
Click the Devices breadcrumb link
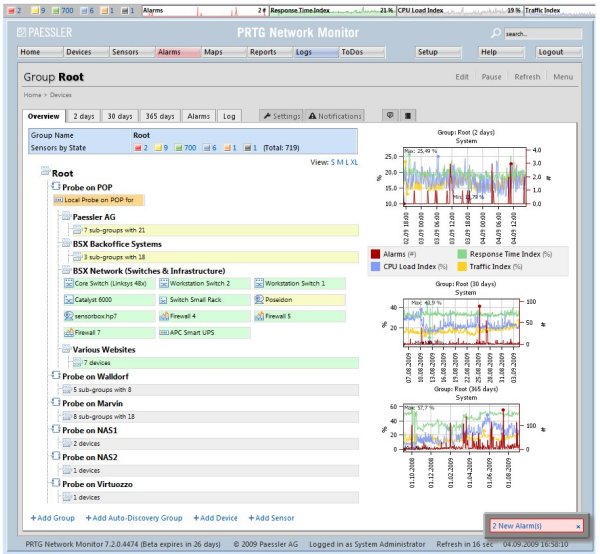pyautogui.click(x=60, y=95)
